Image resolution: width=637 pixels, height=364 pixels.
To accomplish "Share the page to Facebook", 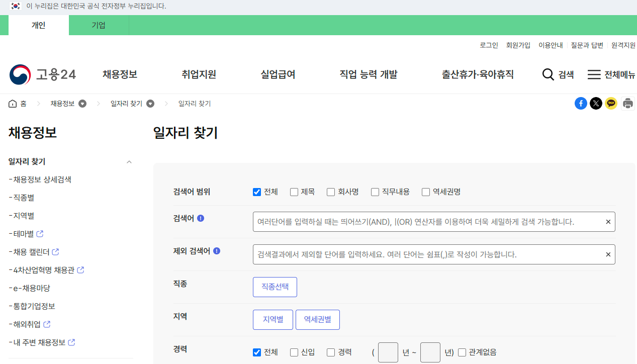I will pyautogui.click(x=581, y=103).
